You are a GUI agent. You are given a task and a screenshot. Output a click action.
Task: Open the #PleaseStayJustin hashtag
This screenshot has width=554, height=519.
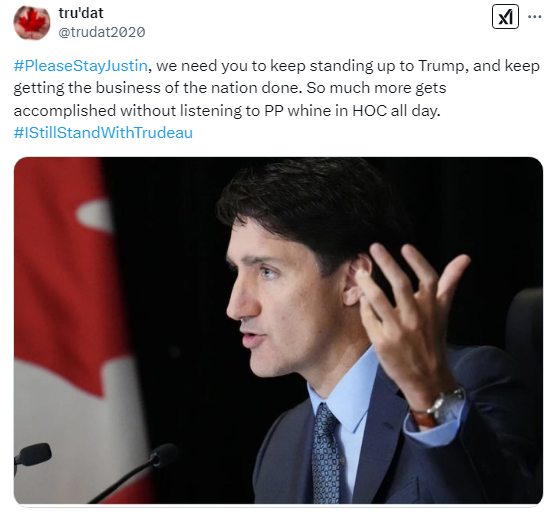click(x=81, y=66)
